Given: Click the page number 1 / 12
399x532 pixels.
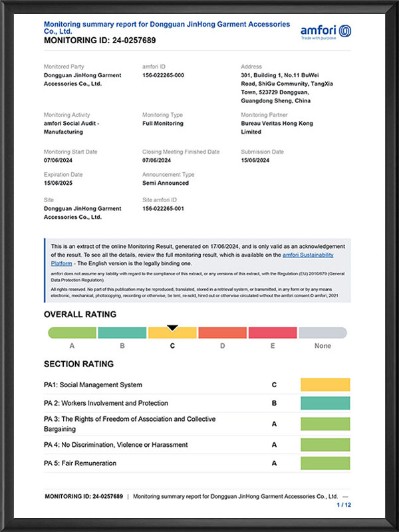Looking at the screenshot, I should tap(344, 505).
